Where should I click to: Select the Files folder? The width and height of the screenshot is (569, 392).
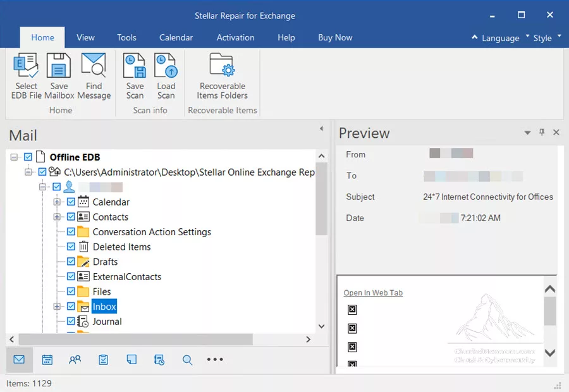[x=102, y=291]
